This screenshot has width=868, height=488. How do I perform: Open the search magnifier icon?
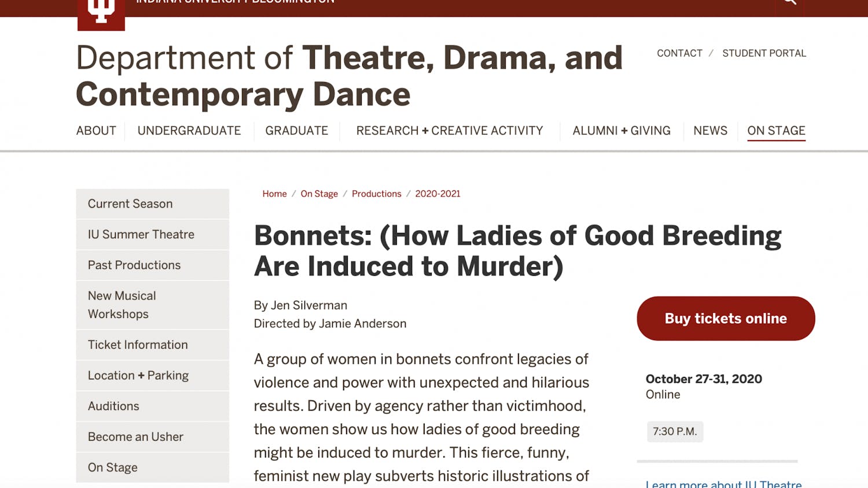coord(789,3)
